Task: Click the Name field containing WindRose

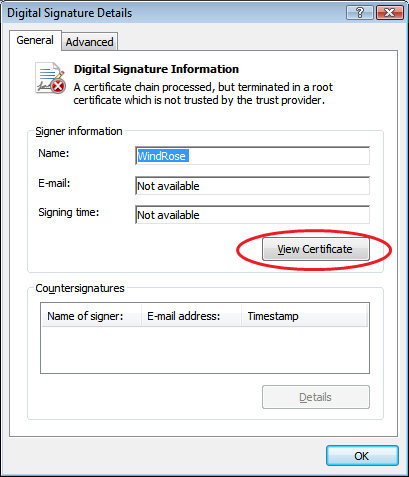Action: click(x=252, y=156)
